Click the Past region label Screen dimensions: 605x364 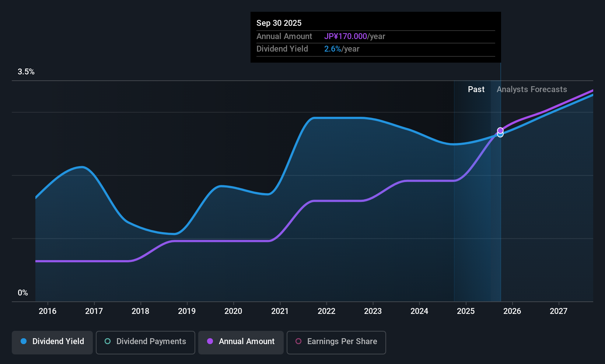pos(476,90)
